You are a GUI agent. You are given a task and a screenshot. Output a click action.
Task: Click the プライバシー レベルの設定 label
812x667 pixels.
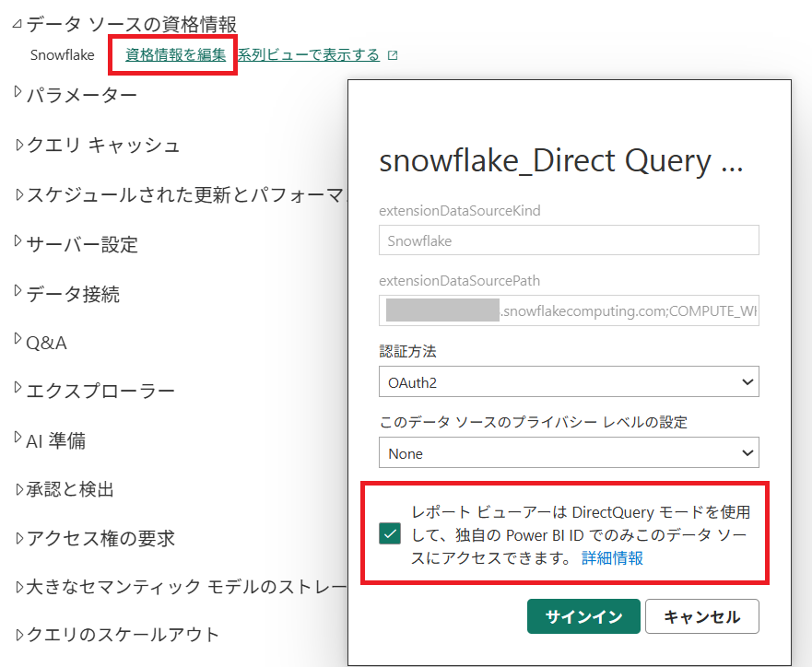[x=534, y=422]
